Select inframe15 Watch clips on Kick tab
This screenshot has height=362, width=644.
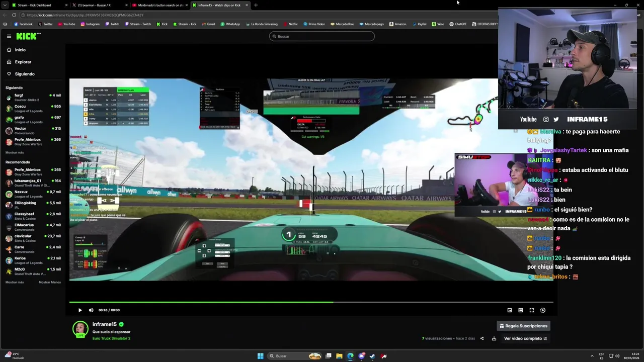[219, 5]
